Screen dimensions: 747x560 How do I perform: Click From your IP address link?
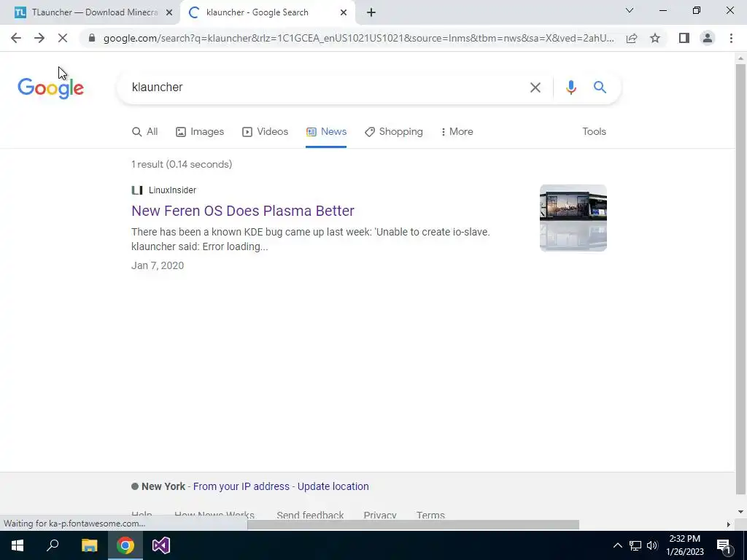click(241, 486)
